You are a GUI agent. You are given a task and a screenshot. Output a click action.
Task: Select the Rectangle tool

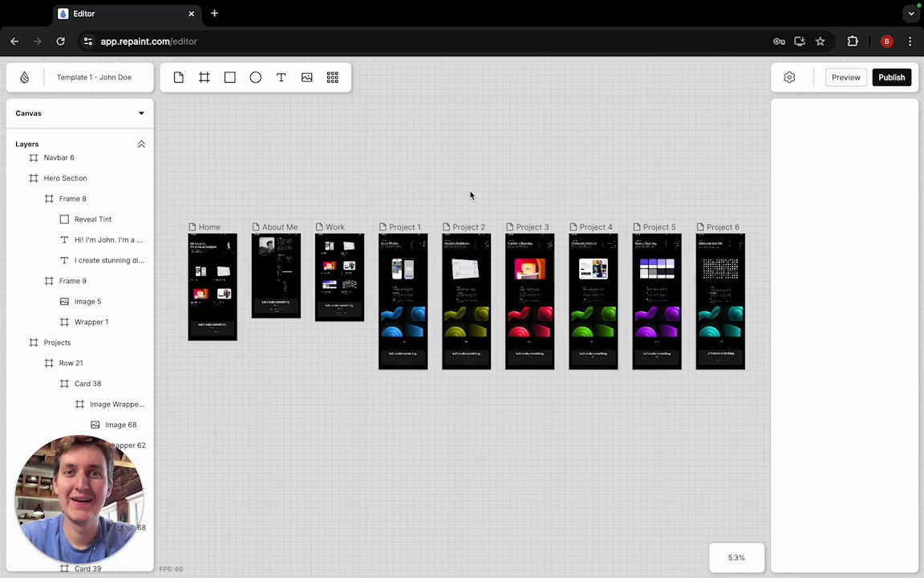pyautogui.click(x=230, y=77)
